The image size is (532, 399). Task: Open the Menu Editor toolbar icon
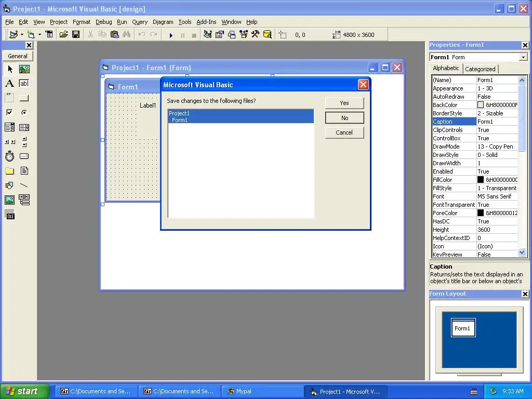click(49, 35)
